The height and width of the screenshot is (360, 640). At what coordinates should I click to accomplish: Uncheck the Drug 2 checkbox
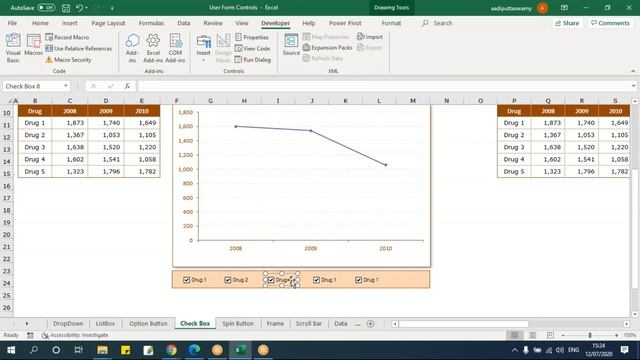228,280
